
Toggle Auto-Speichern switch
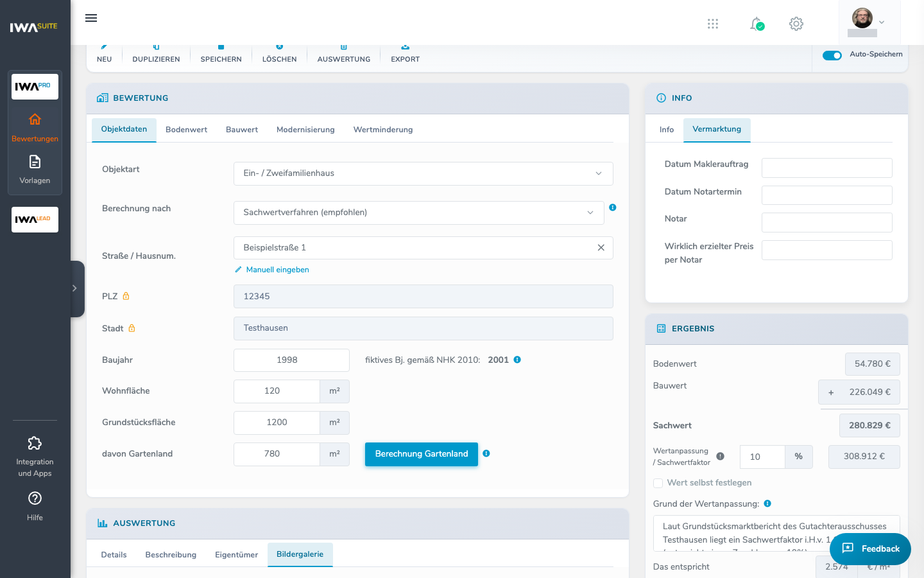tap(832, 55)
